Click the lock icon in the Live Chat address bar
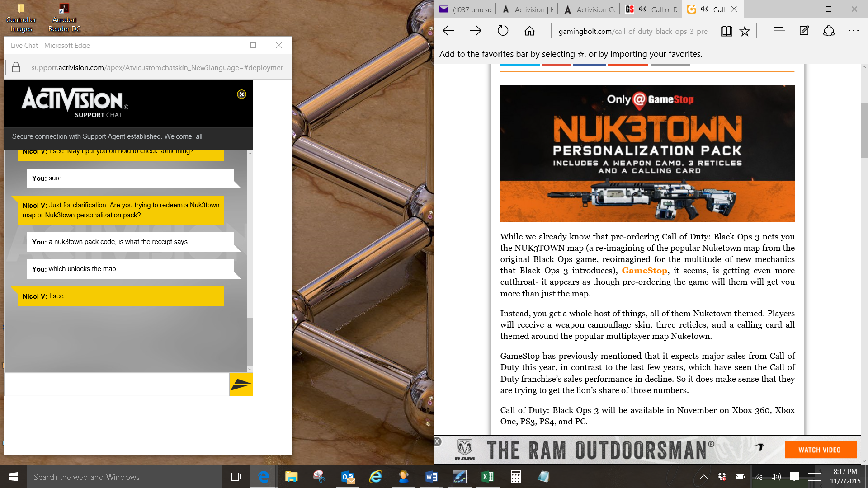 click(16, 67)
